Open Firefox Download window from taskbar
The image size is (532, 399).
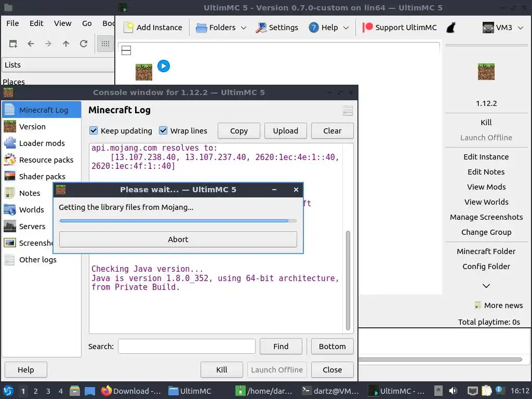(130, 391)
